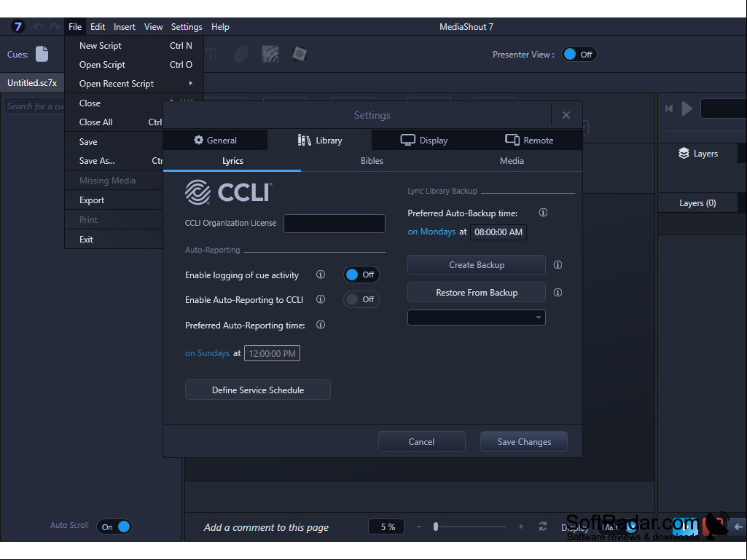Click the CCLI Organization License field
Viewport: 747px width, 560px height.
(335, 224)
